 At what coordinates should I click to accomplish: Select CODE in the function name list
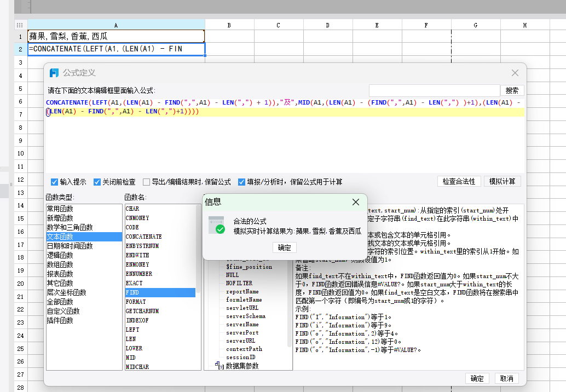(160, 227)
